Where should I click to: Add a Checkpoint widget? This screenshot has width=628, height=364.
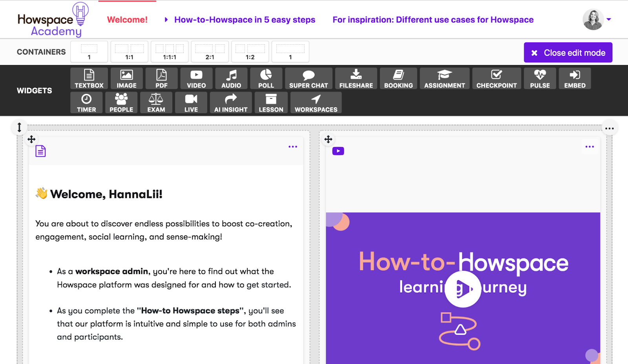pyautogui.click(x=497, y=78)
